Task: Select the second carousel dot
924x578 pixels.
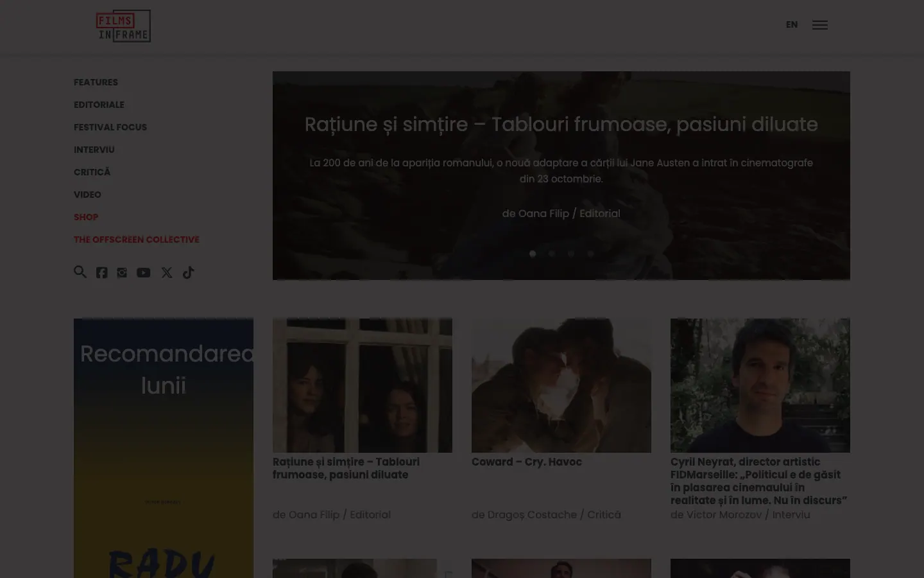Action: [x=552, y=254]
